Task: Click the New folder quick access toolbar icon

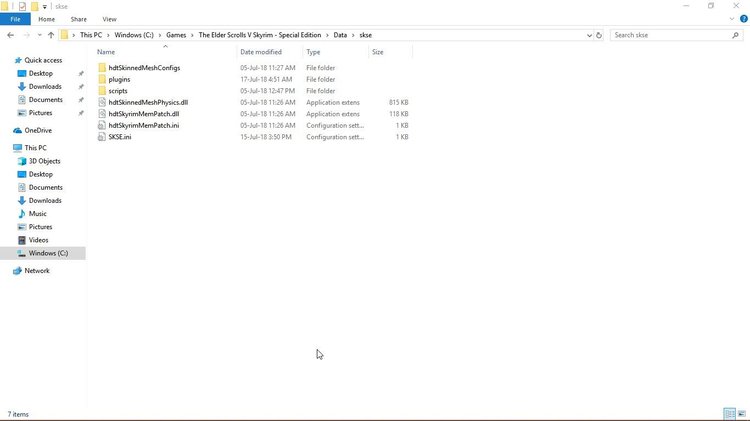Action: (34, 6)
